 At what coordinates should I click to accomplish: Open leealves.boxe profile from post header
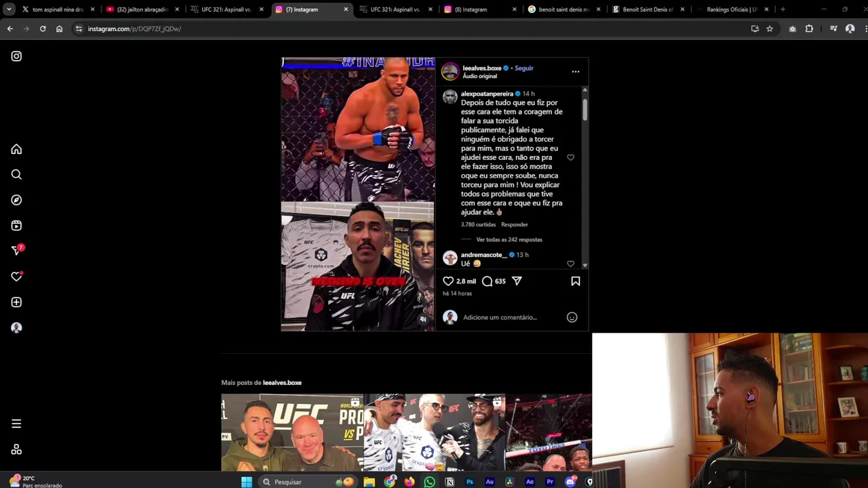481,68
